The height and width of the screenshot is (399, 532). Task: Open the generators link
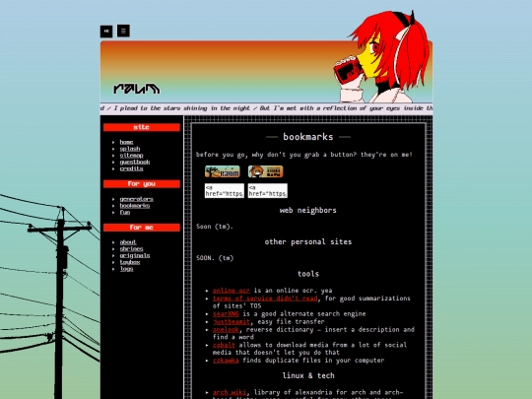[136, 199]
